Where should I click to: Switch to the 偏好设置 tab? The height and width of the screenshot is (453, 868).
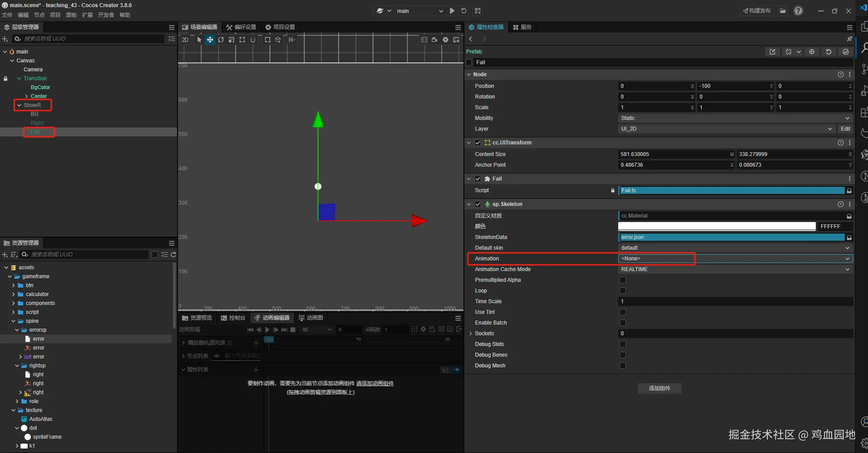(241, 27)
